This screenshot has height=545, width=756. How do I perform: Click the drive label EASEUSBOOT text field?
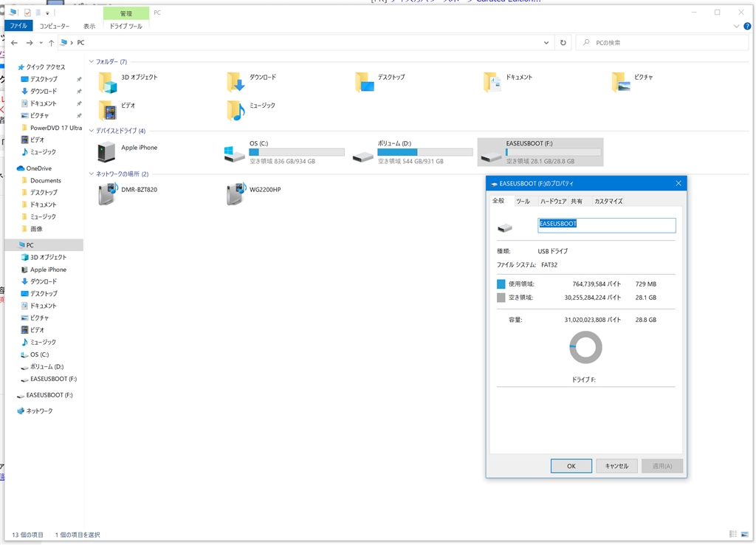tap(607, 225)
